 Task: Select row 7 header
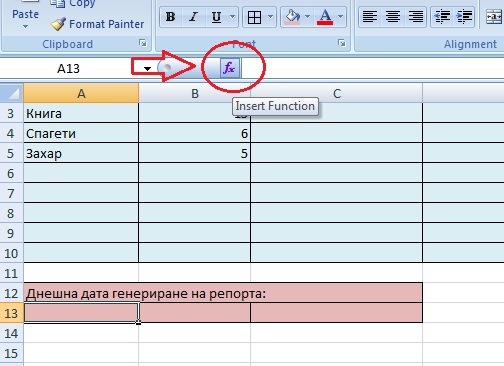[x=11, y=193]
